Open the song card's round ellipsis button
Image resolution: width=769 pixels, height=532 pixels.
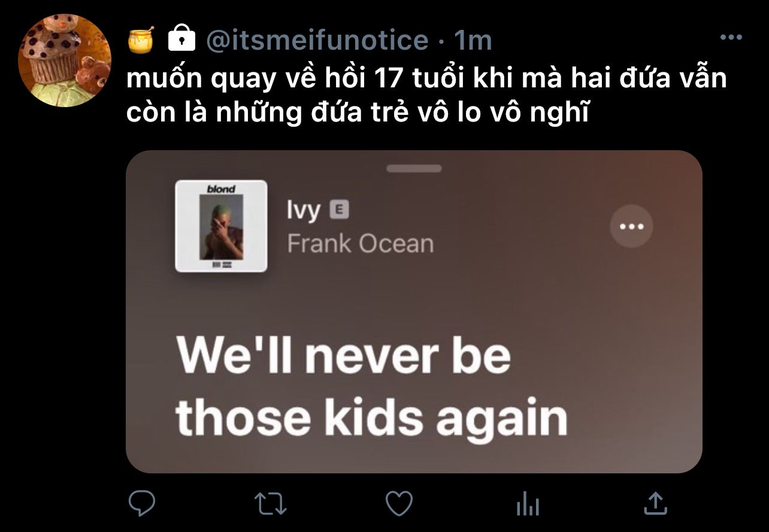[x=631, y=227]
